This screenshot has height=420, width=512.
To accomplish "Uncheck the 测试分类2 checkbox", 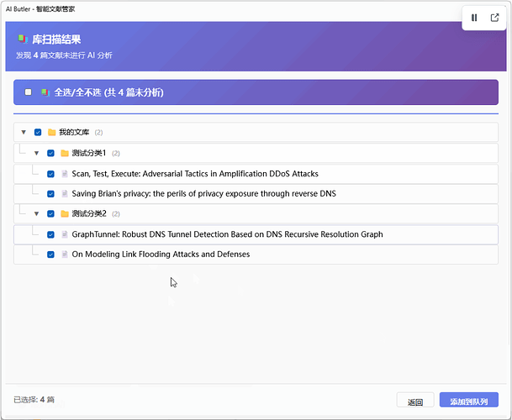I will tap(50, 213).
